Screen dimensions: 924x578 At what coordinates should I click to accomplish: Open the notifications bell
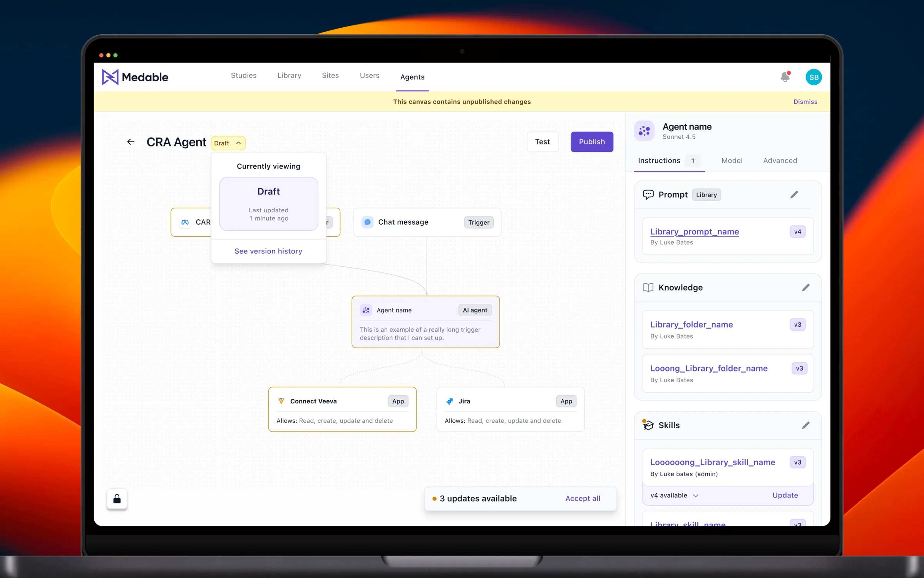click(785, 77)
